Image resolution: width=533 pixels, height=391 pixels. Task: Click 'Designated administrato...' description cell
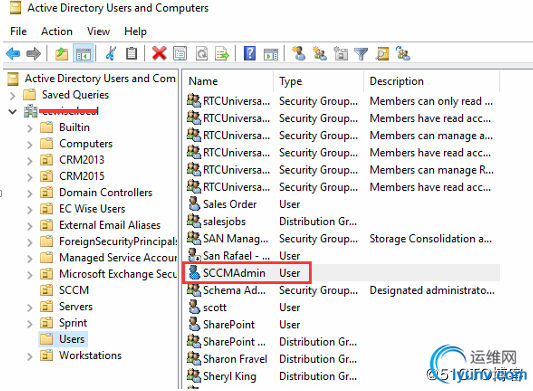[432, 290]
